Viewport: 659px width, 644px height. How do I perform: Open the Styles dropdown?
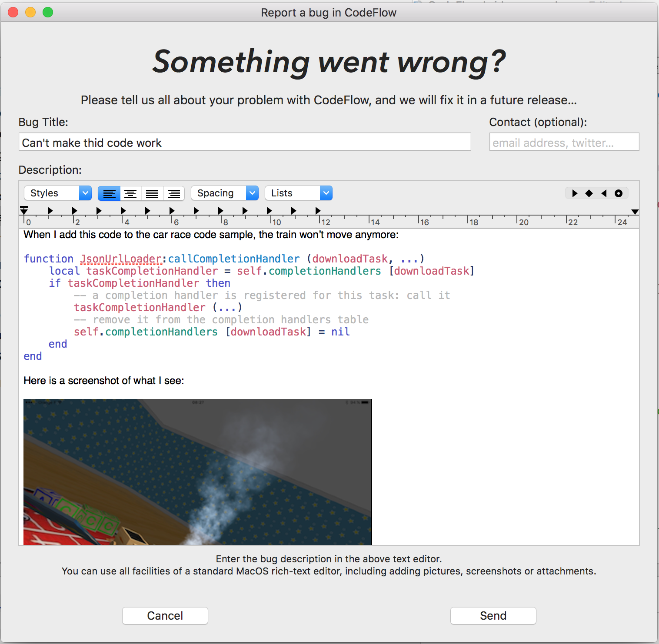(x=58, y=193)
